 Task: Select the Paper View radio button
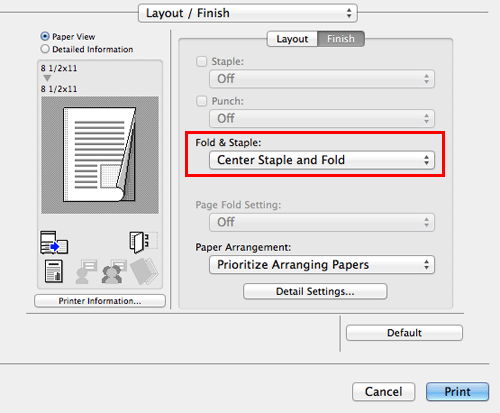point(45,36)
